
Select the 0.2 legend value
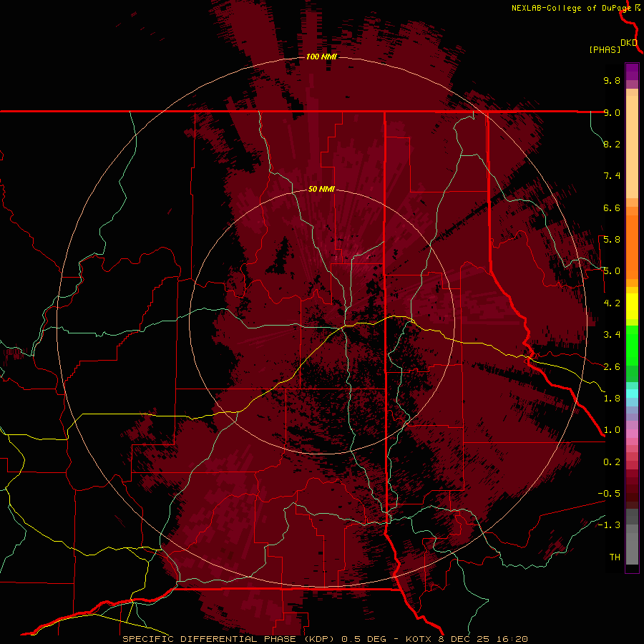(x=612, y=462)
